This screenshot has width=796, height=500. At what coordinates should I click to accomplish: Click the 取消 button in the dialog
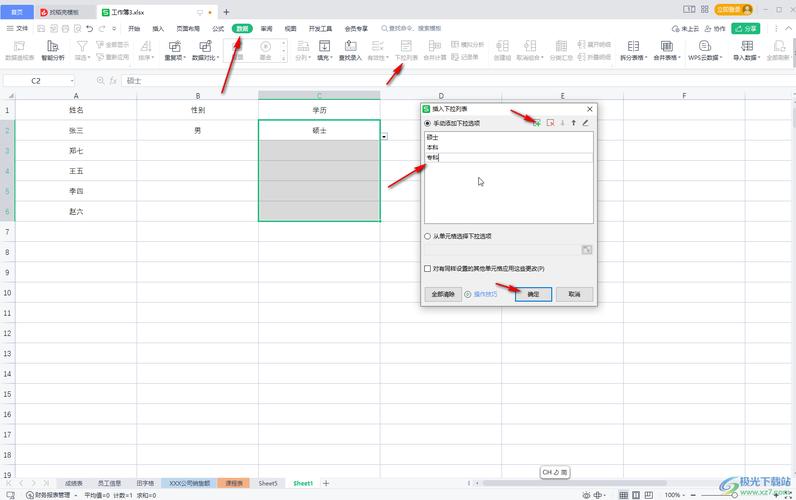[574, 294]
